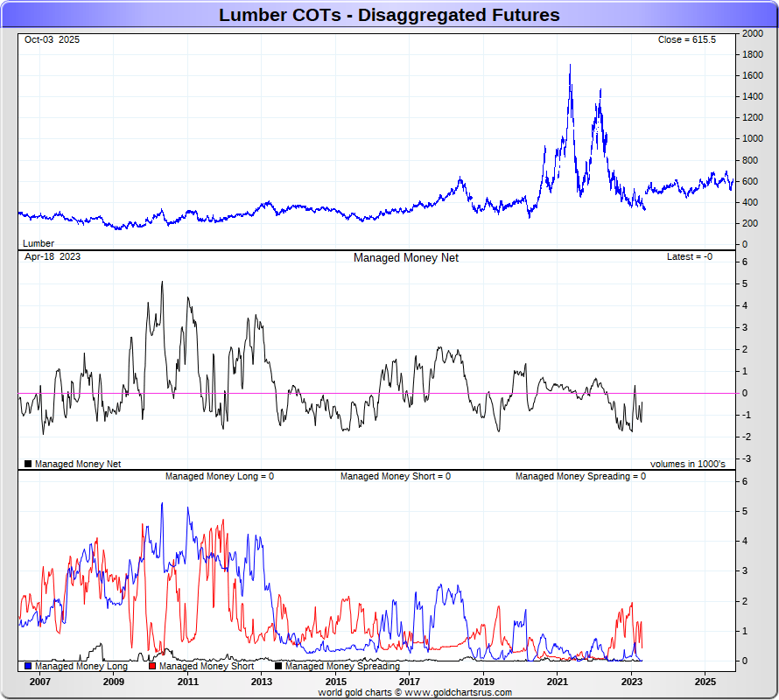
Task: Click the 2019 x-axis label
Action: click(x=483, y=682)
